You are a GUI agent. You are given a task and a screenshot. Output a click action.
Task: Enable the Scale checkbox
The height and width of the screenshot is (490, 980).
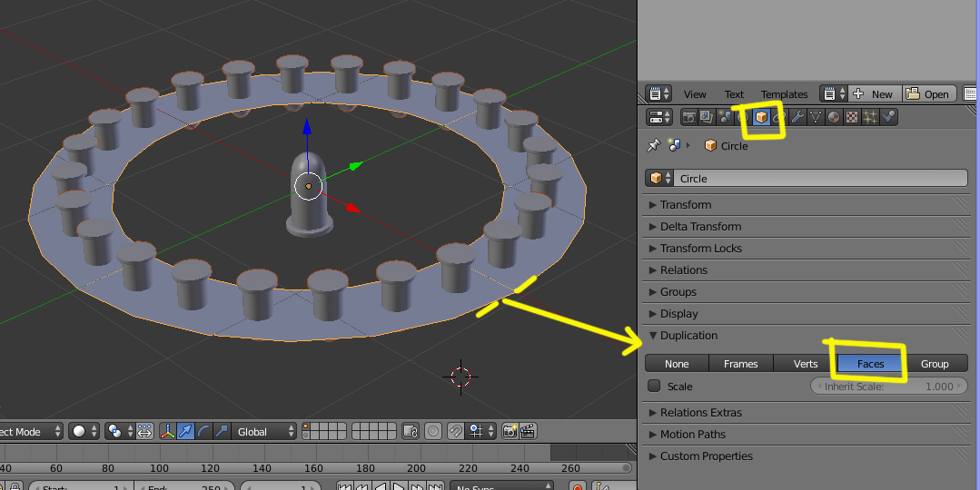coord(654,386)
